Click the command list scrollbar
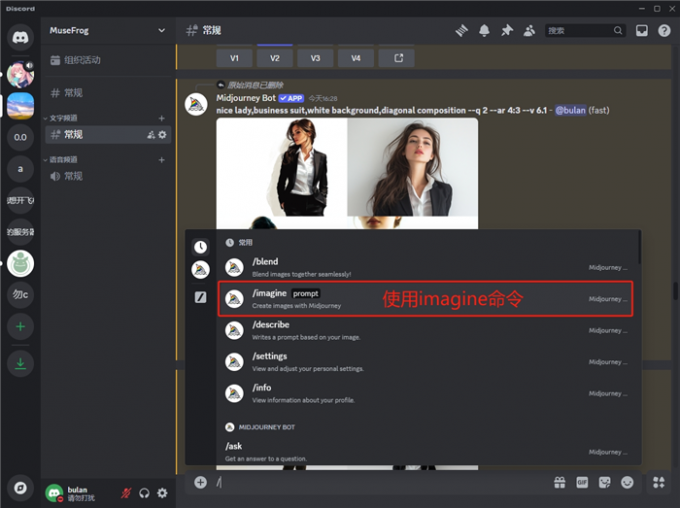 [639, 248]
